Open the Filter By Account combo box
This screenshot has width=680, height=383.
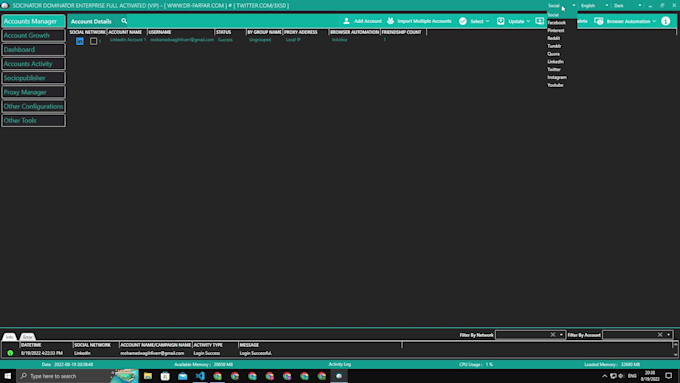tap(637, 334)
